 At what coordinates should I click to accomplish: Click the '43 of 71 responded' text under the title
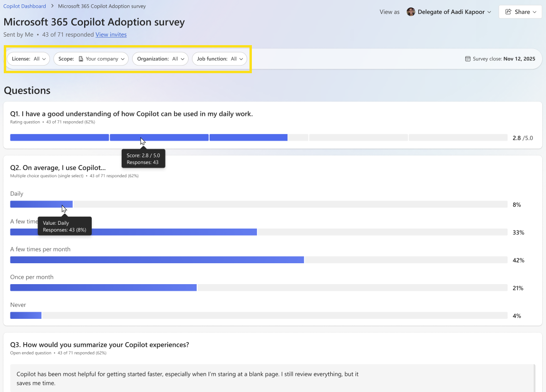click(x=68, y=35)
